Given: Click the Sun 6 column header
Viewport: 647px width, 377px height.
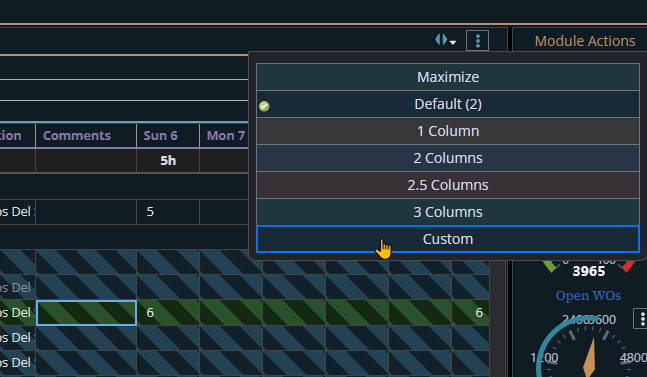Looking at the screenshot, I should coord(168,136).
